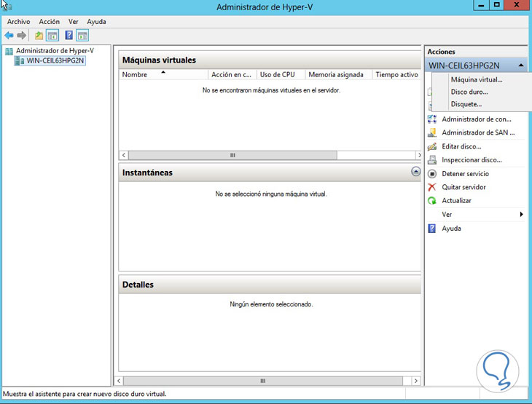
Task: Click Detener servicio action link
Action: point(465,173)
